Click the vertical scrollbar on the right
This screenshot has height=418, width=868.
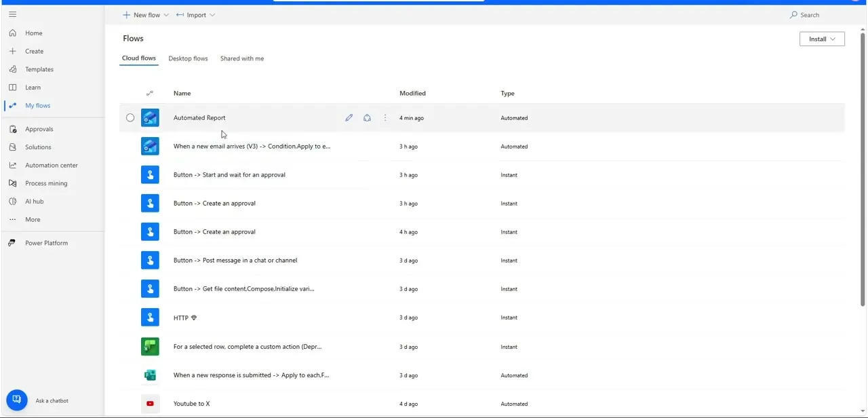pyautogui.click(x=863, y=169)
